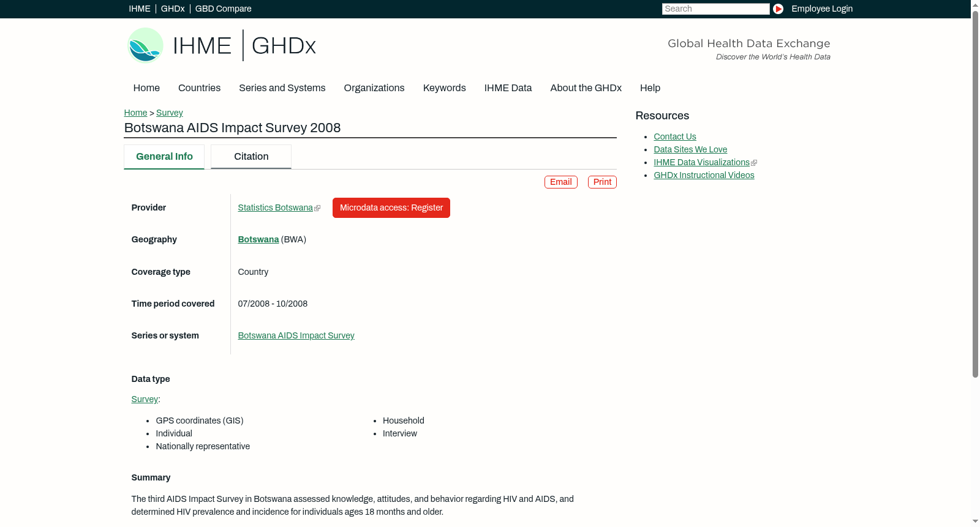The width and height of the screenshot is (980, 527).
Task: Click the GPS coordinates (GIS) list item
Action: (x=200, y=420)
